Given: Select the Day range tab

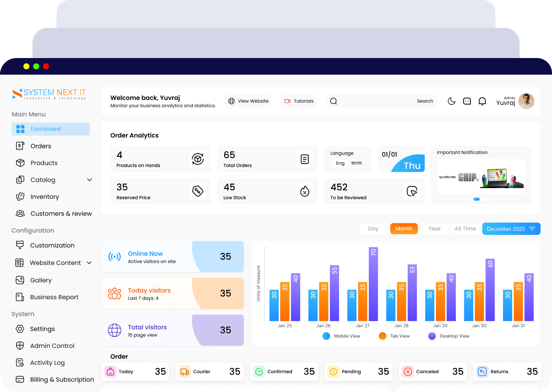Looking at the screenshot, I should (x=373, y=229).
